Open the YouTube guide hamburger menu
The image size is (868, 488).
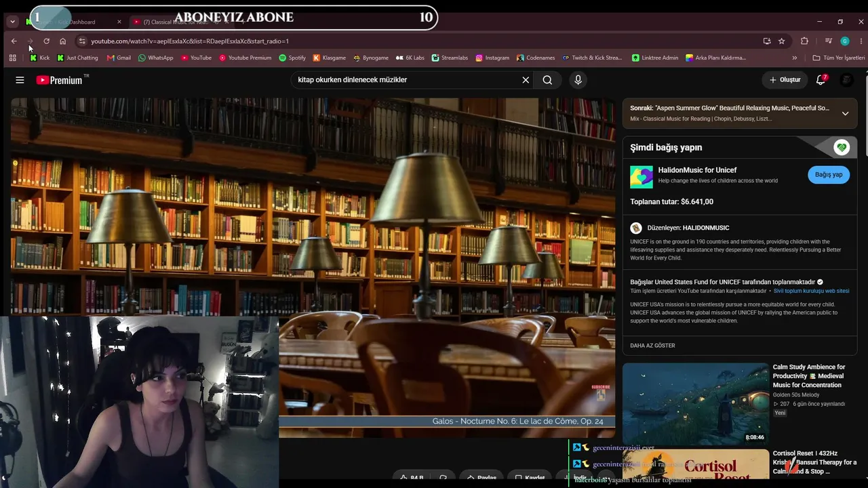20,80
